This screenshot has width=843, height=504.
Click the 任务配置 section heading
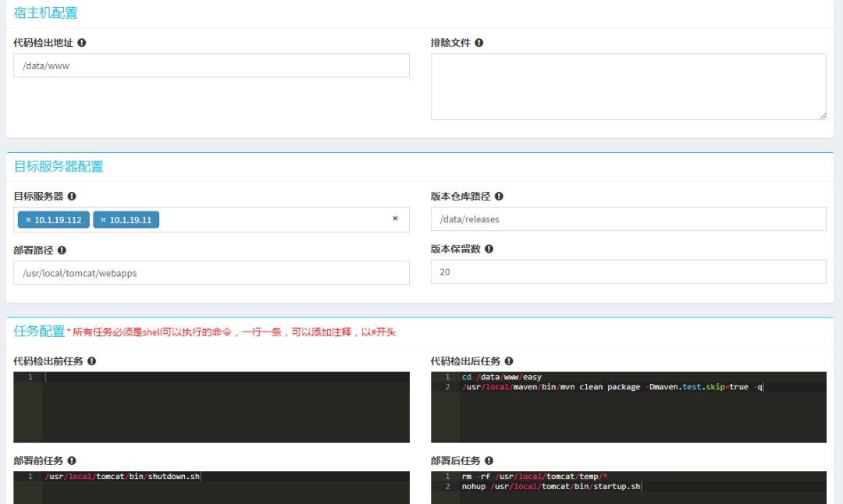tap(39, 331)
